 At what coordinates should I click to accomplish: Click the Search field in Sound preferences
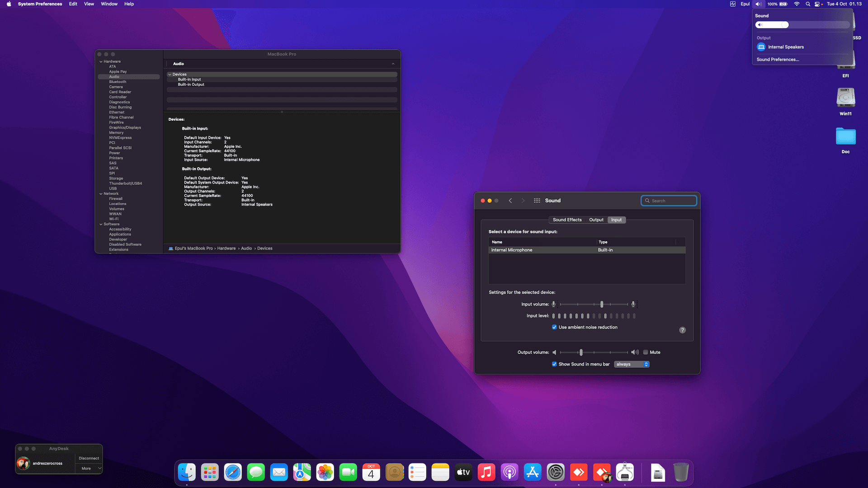coord(669,201)
